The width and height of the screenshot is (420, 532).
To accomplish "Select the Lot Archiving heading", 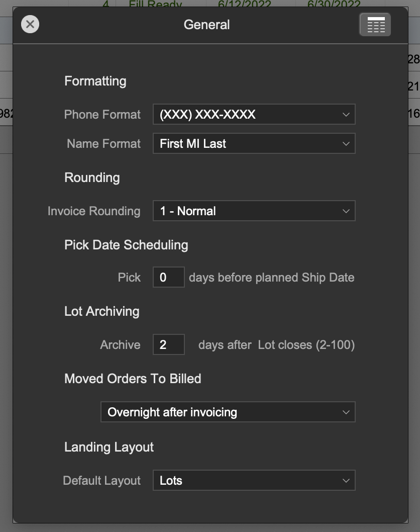I will point(101,312).
